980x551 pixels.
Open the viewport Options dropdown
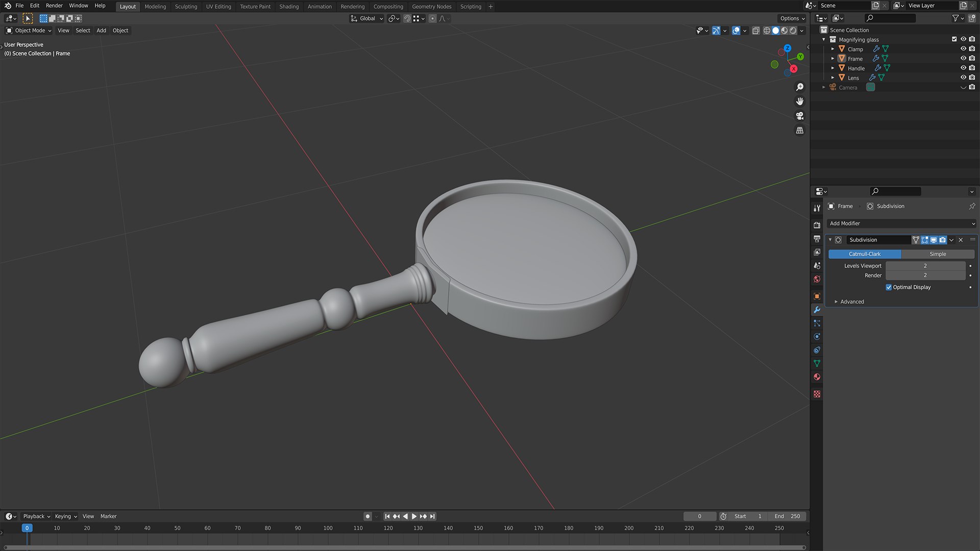[792, 18]
